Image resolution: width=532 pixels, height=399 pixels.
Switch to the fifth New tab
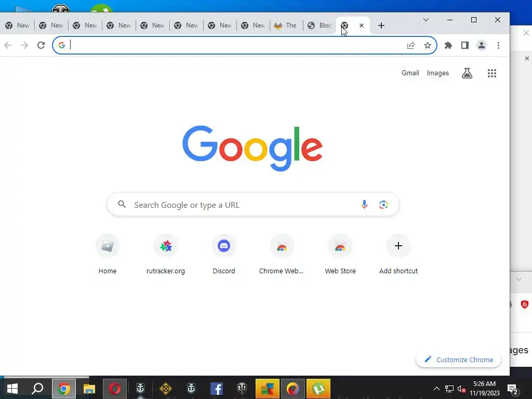point(152,25)
